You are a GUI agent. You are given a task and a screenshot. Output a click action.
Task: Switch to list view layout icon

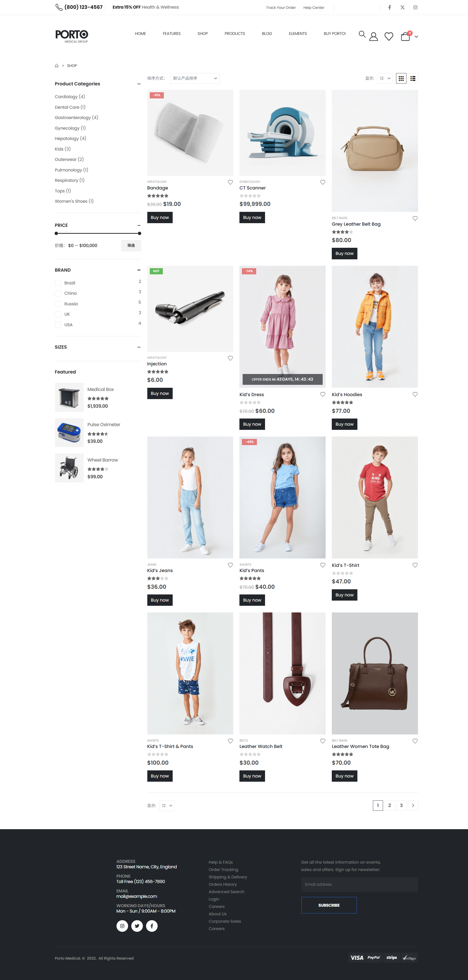[x=413, y=78]
